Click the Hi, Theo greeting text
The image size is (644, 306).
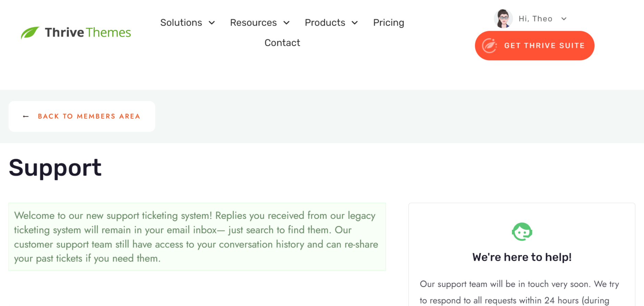(535, 19)
